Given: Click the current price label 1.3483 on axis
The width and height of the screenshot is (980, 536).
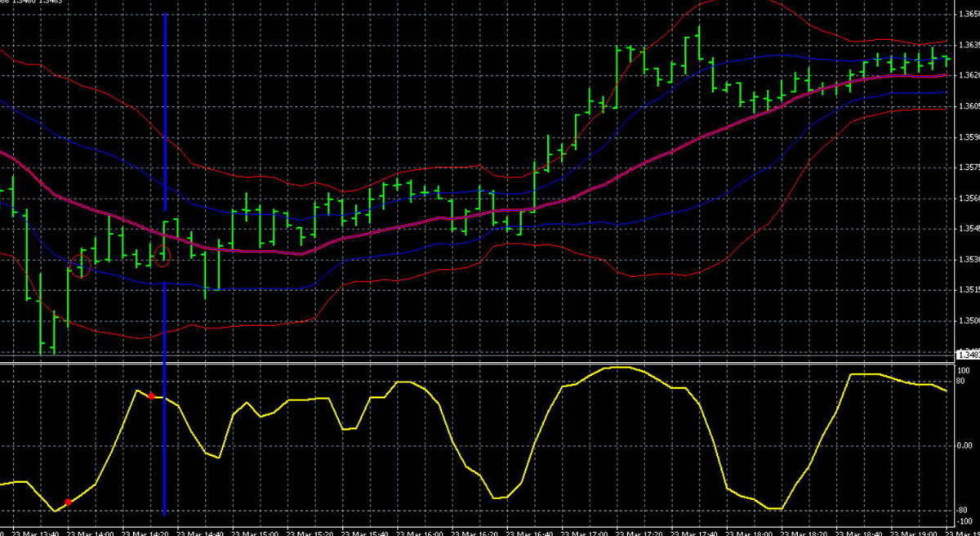Looking at the screenshot, I should tap(967, 355).
